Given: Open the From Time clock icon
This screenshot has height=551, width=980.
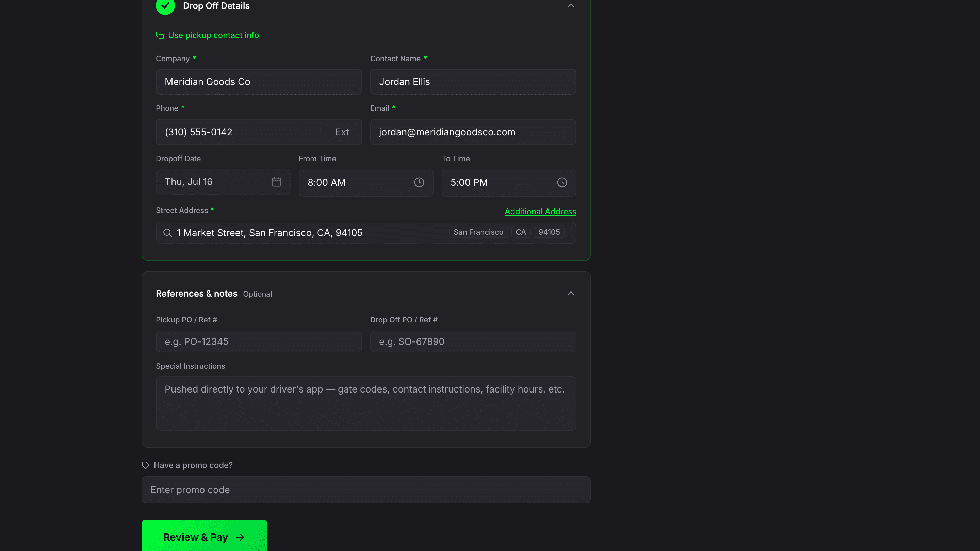Looking at the screenshot, I should [419, 183].
